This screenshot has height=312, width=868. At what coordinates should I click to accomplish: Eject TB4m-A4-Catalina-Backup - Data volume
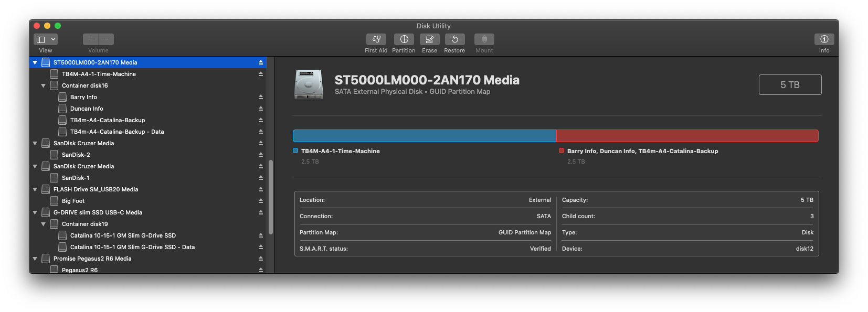260,132
